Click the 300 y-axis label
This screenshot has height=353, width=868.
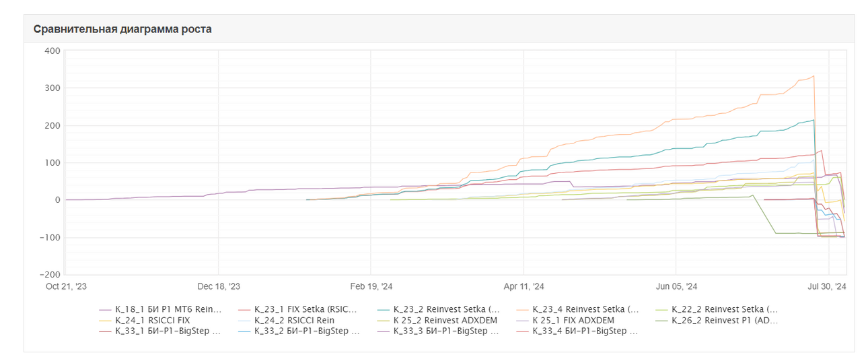53,88
